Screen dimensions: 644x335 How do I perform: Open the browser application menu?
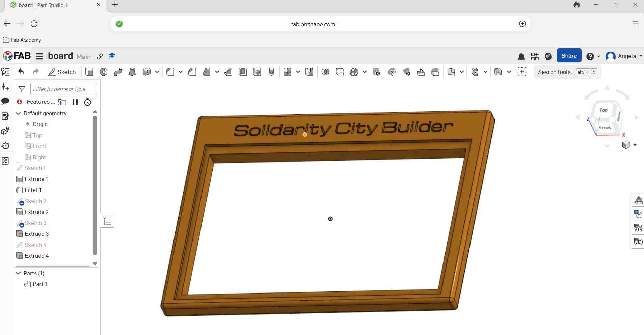[x=635, y=24]
